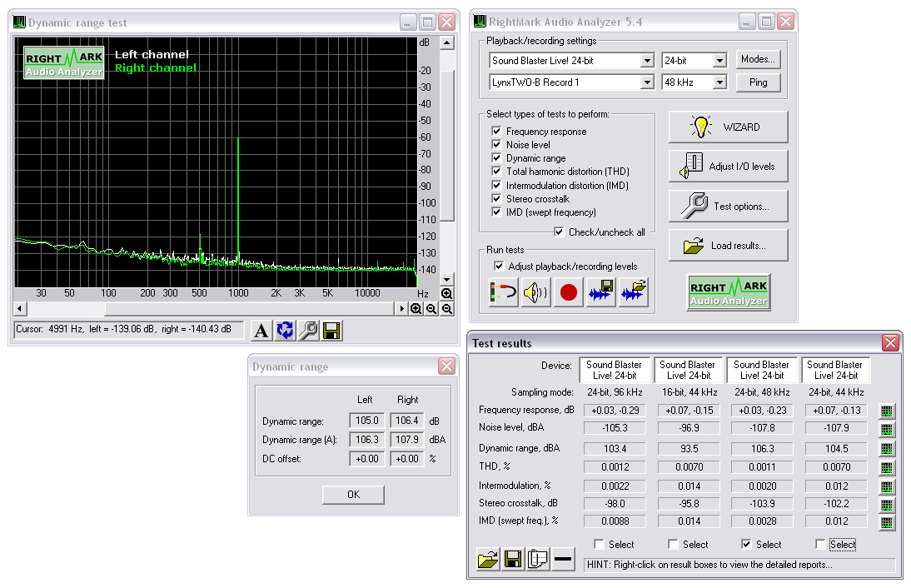
Task: Open the 48 kHz sample rate dropdown
Action: tap(719, 82)
